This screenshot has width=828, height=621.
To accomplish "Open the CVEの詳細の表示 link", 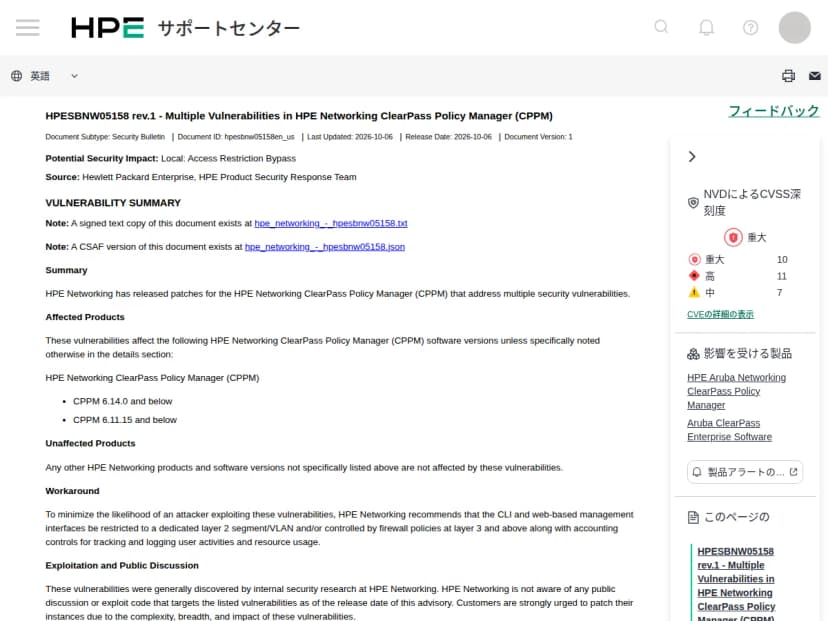I will pos(720,314).
